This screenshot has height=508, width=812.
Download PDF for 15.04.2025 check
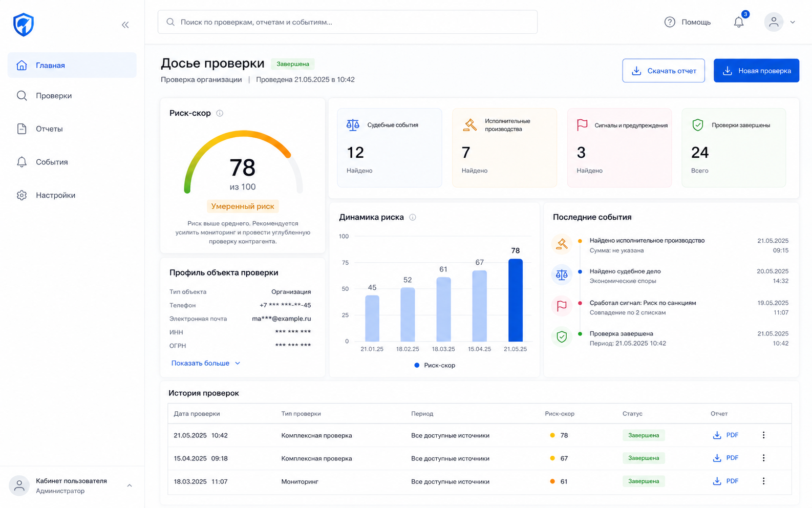(725, 458)
